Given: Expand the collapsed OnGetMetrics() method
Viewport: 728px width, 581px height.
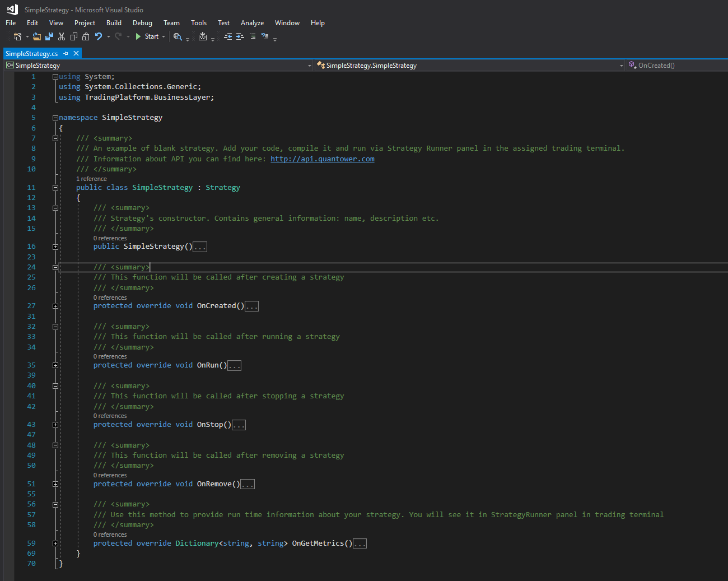Looking at the screenshot, I should pyautogui.click(x=55, y=543).
